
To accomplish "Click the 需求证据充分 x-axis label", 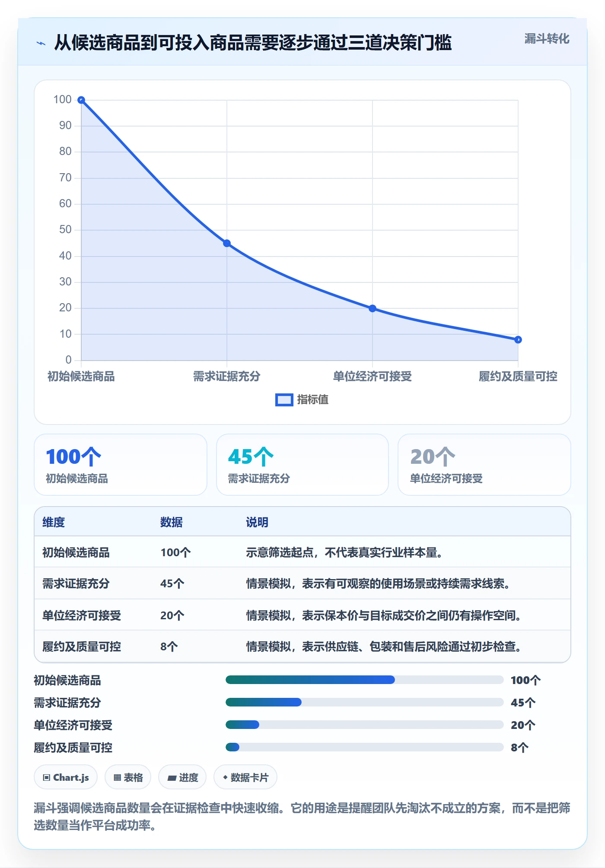I will pyautogui.click(x=227, y=377).
